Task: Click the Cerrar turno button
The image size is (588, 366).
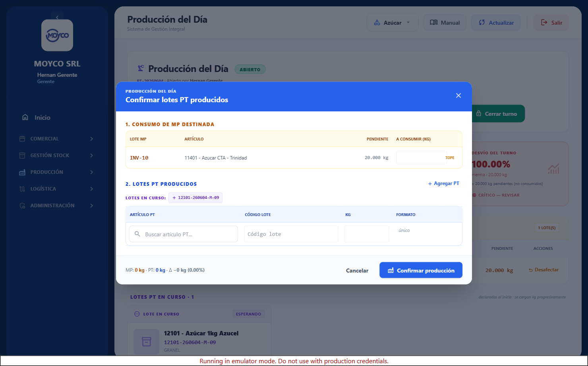Action: (496, 114)
